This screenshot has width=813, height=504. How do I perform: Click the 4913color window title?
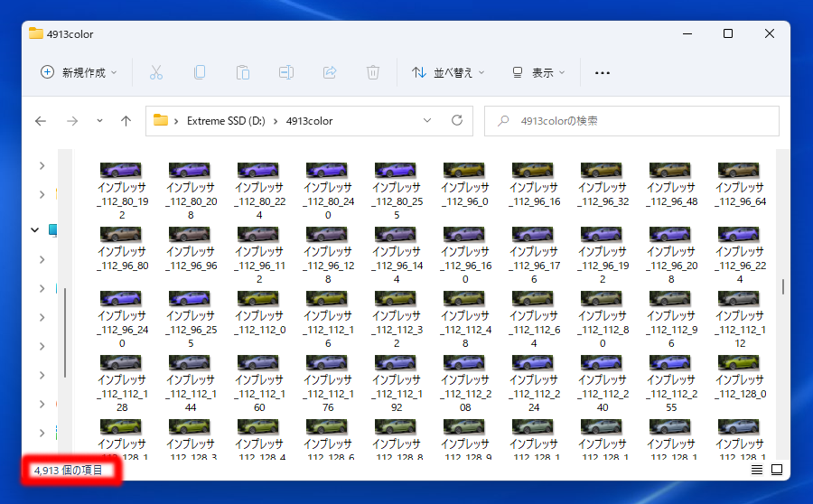[x=70, y=34]
